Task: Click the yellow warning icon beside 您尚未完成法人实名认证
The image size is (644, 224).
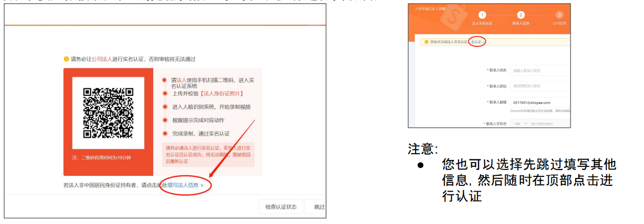Action: pos(426,41)
